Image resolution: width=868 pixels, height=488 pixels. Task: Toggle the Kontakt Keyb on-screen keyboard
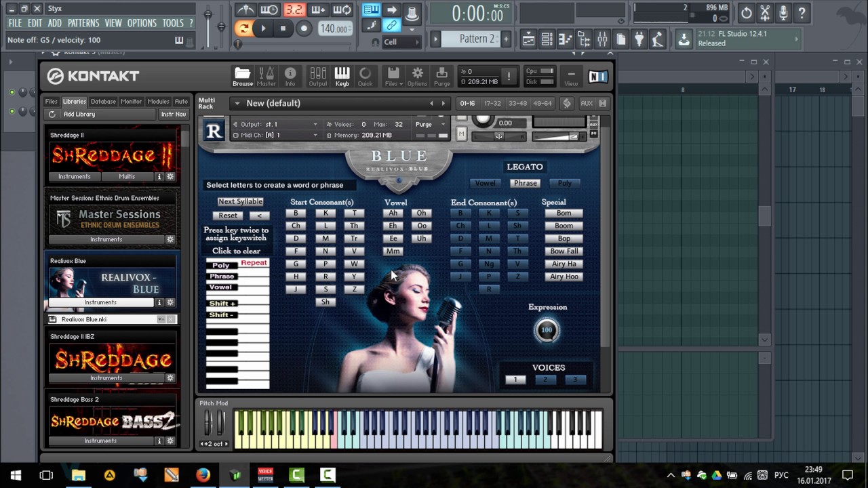click(x=342, y=77)
